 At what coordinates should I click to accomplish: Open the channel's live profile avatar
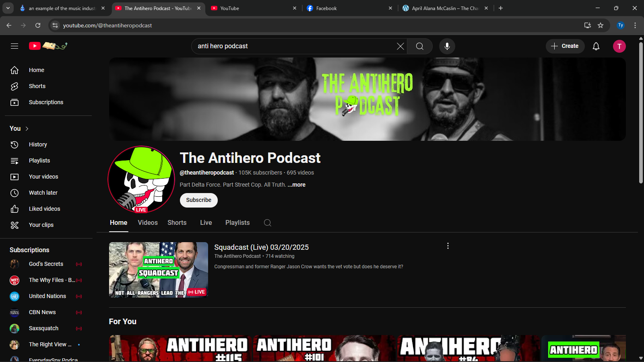click(x=141, y=179)
